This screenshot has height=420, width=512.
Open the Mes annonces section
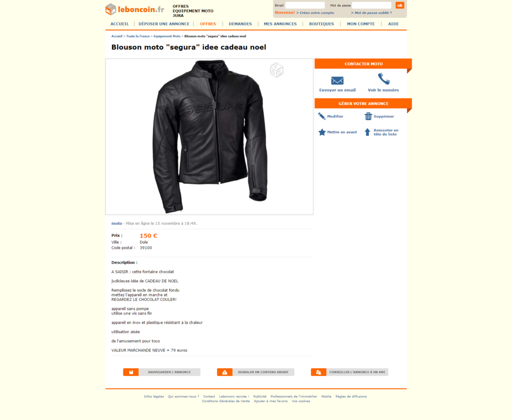pos(280,24)
